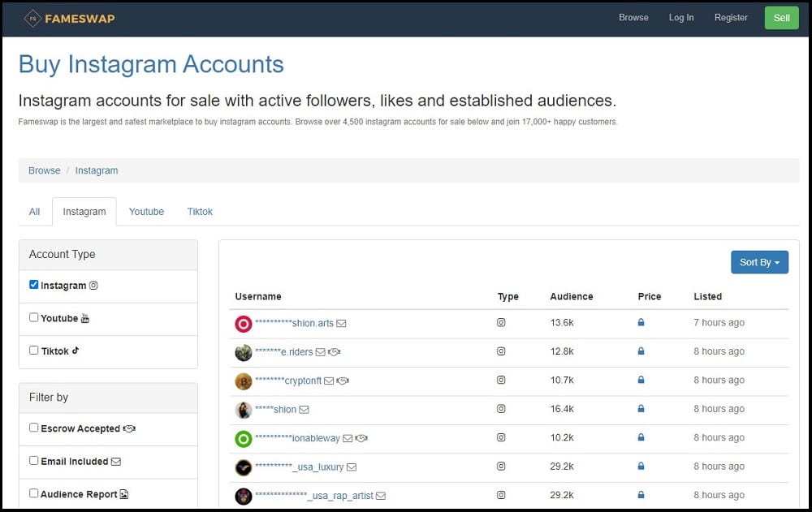Select the Instagram tab
Image resolution: width=812 pixels, height=512 pixels.
(84, 211)
